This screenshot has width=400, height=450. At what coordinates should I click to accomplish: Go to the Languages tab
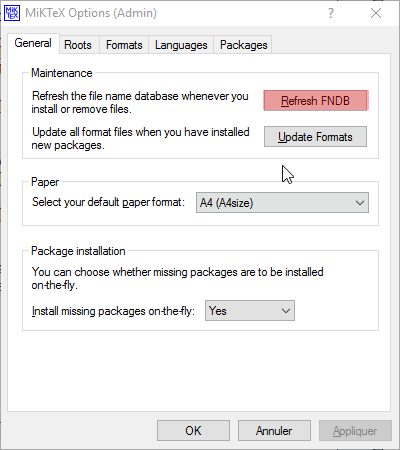pyautogui.click(x=181, y=45)
